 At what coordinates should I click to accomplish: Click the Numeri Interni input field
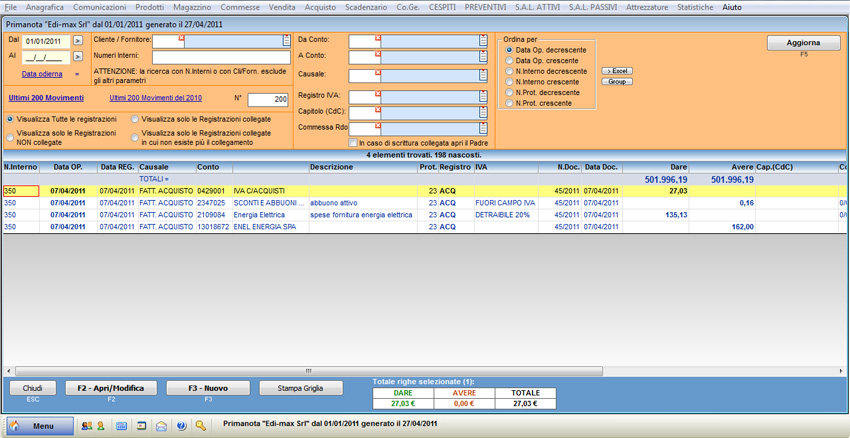[x=220, y=57]
